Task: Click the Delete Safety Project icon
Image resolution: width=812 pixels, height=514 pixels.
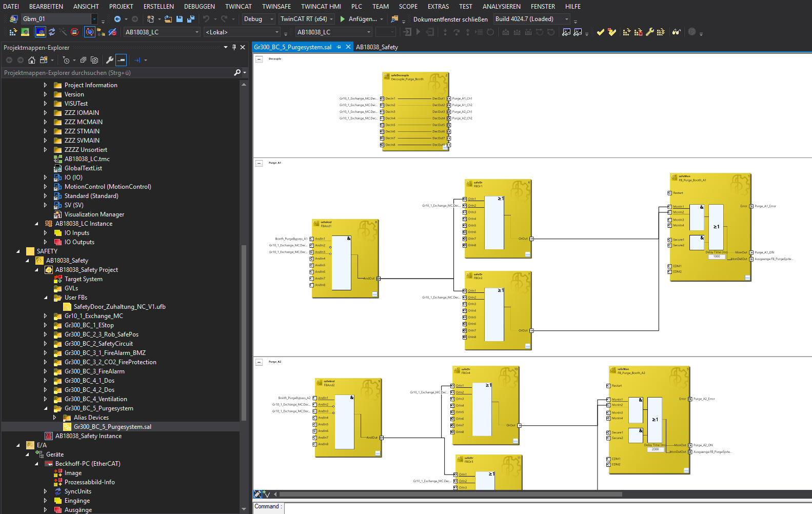Action: [x=638, y=32]
